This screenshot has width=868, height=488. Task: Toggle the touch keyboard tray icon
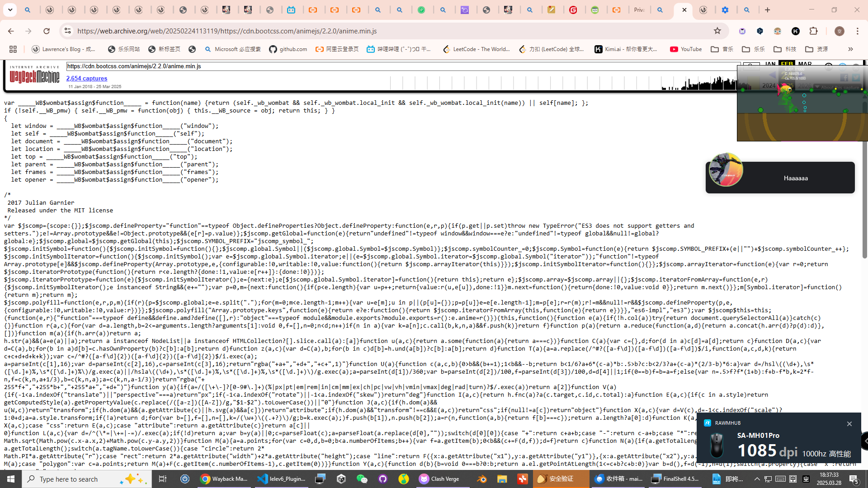point(780,479)
